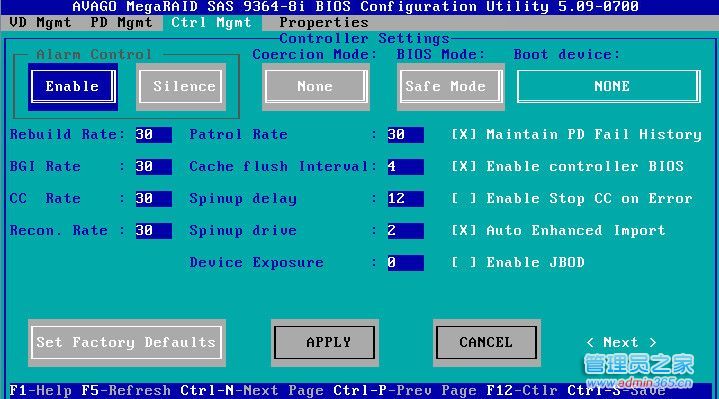Click the Alarm Control group title
Viewport: 719px width, 399px height.
coord(94,55)
